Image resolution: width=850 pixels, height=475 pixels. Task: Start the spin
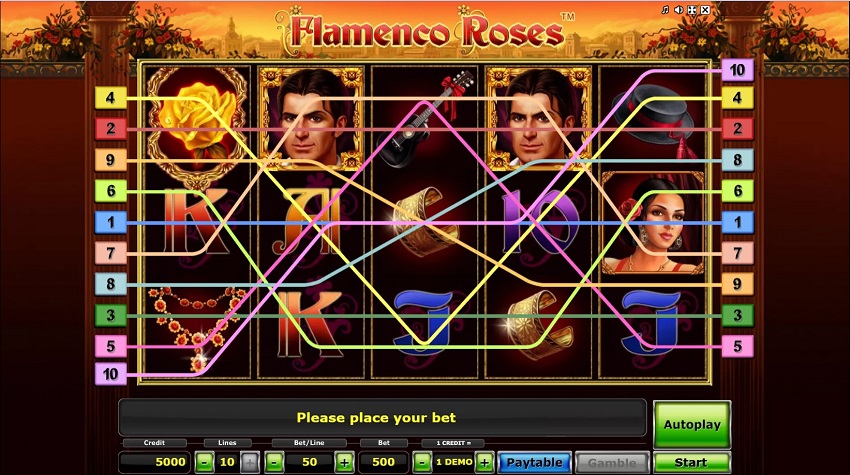(x=691, y=463)
